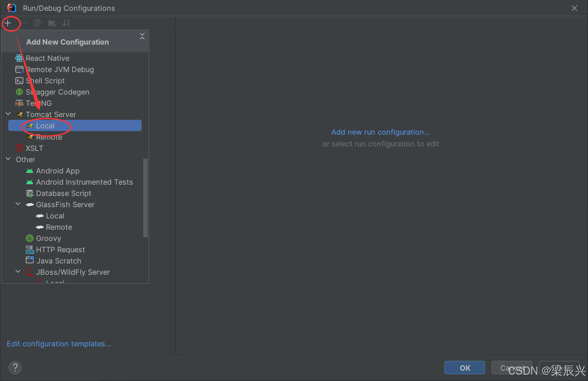Image resolution: width=588 pixels, height=381 pixels.
Task: Collapse the Other category node
Action: pos(8,159)
